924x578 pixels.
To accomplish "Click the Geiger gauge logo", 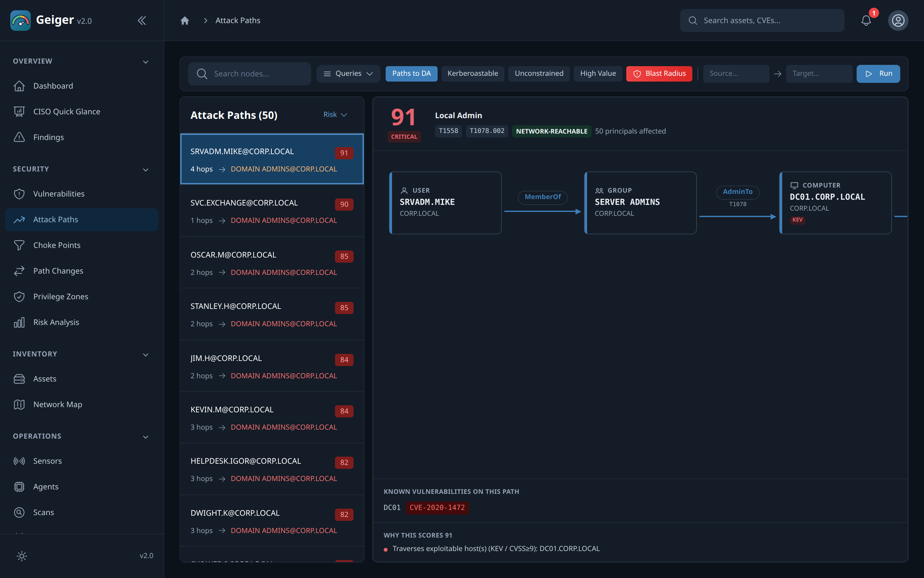I will click(x=21, y=20).
